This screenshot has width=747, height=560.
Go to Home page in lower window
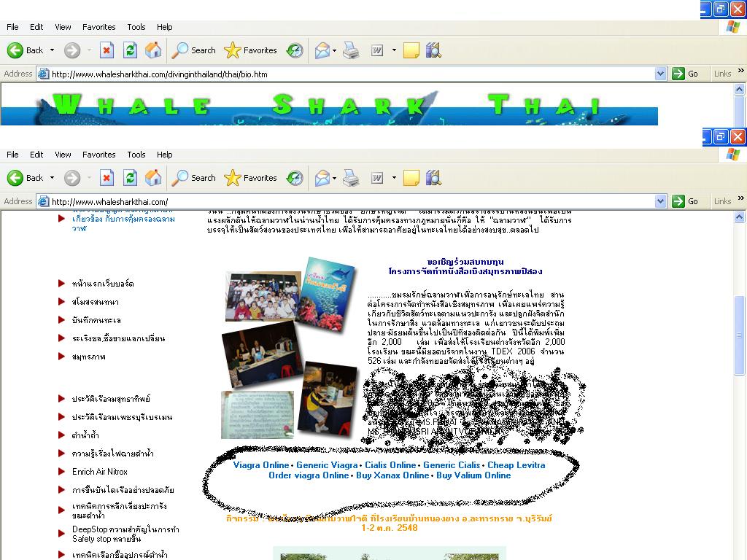click(153, 178)
